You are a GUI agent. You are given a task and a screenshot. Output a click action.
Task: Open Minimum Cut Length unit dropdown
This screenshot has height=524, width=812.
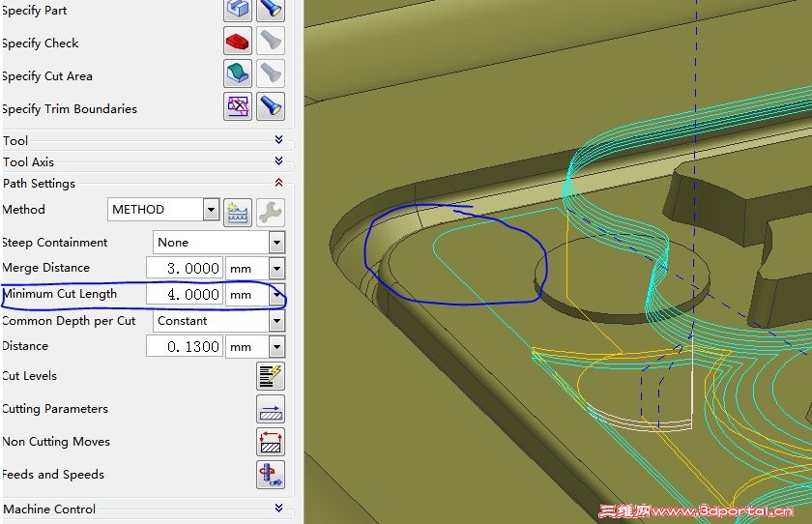tap(277, 294)
